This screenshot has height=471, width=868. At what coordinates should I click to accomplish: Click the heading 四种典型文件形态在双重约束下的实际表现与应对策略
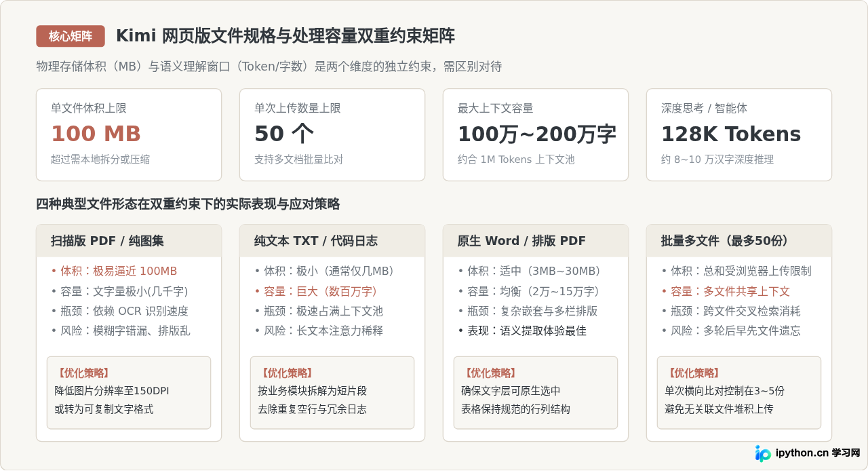coord(188,204)
